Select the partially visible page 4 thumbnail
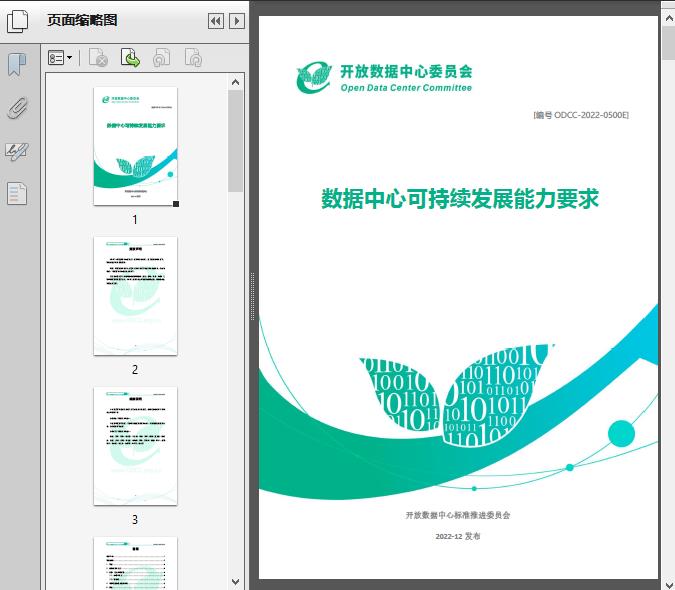 [135, 563]
